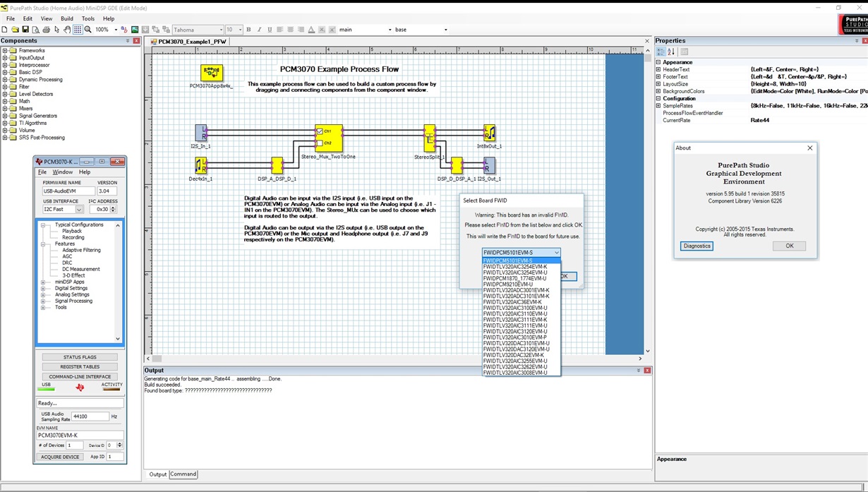Click OK in the About dialog
Screen dimensions: 868x492
point(789,246)
